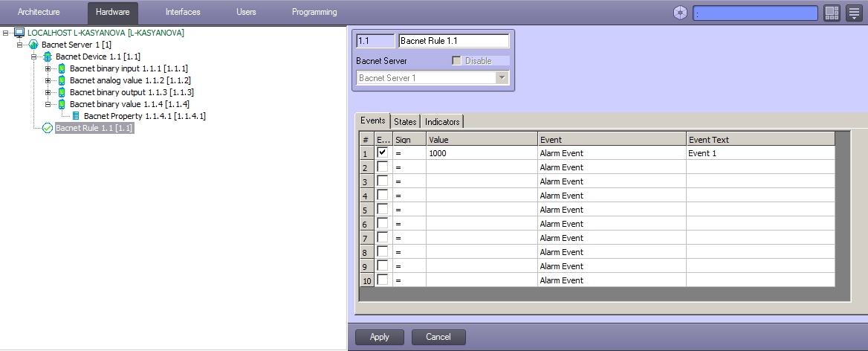The width and height of the screenshot is (868, 351).
Task: Expand Bacnet binary output 1.1.3 node
Action: pos(48,92)
